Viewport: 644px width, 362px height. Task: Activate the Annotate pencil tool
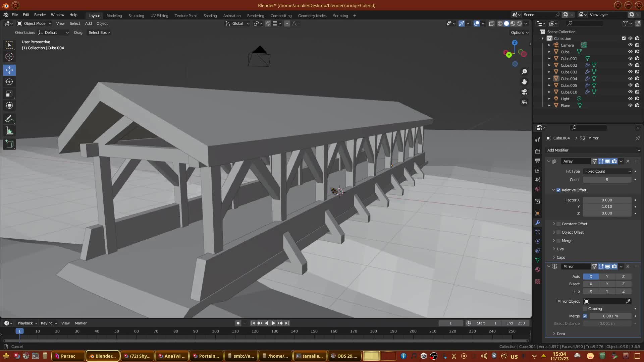pyautogui.click(x=9, y=119)
